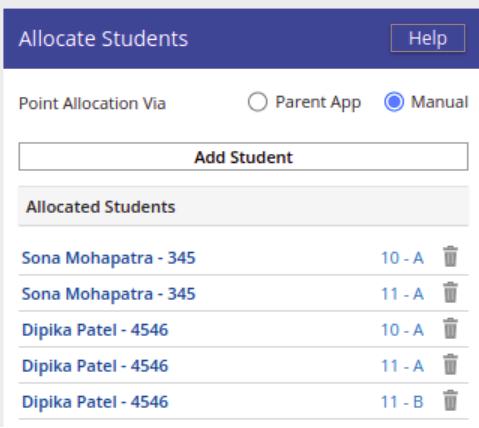Remove Dipika Patel's 11 - A allocation
Viewport: 479px width, 428px height.
tap(450, 364)
